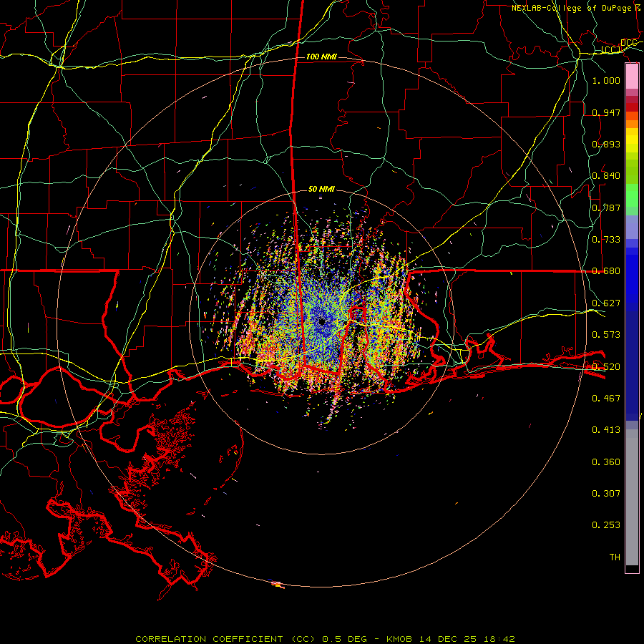
Task: Click the '0.253' legend value
Action: (x=606, y=525)
